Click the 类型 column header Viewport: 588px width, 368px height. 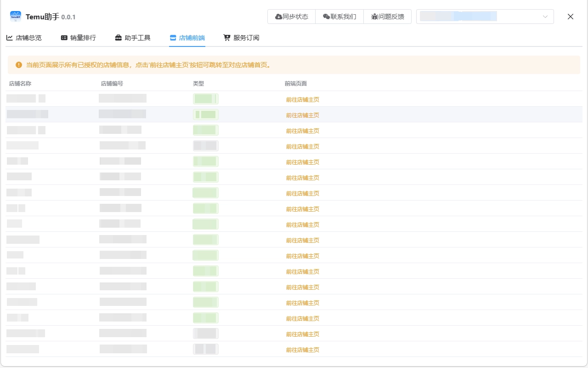198,83
